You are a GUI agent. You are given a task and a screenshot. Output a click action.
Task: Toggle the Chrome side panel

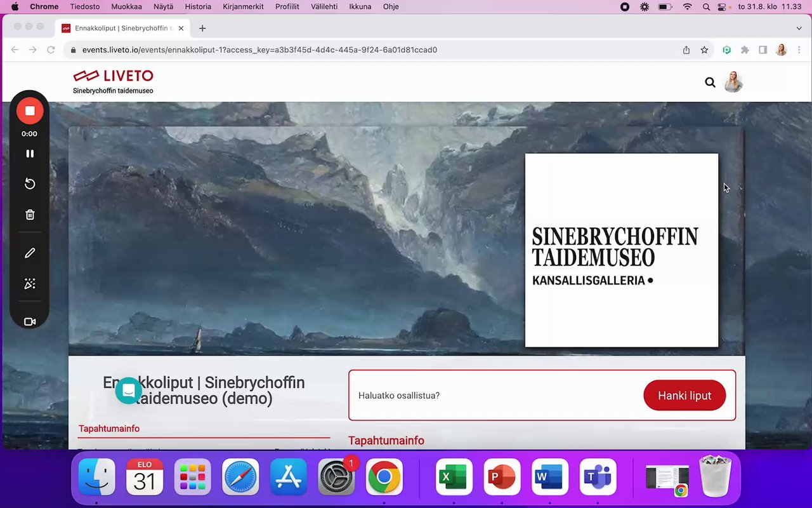[x=763, y=50]
